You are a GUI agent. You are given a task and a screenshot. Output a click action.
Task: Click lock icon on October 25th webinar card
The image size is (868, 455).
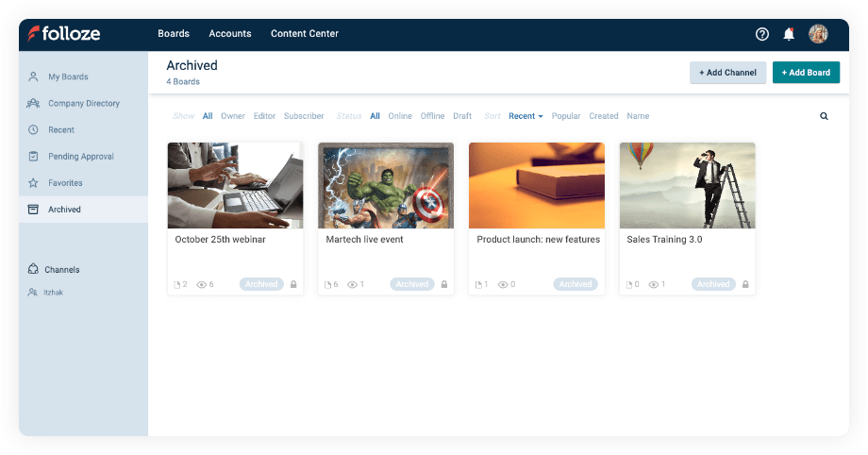click(293, 284)
